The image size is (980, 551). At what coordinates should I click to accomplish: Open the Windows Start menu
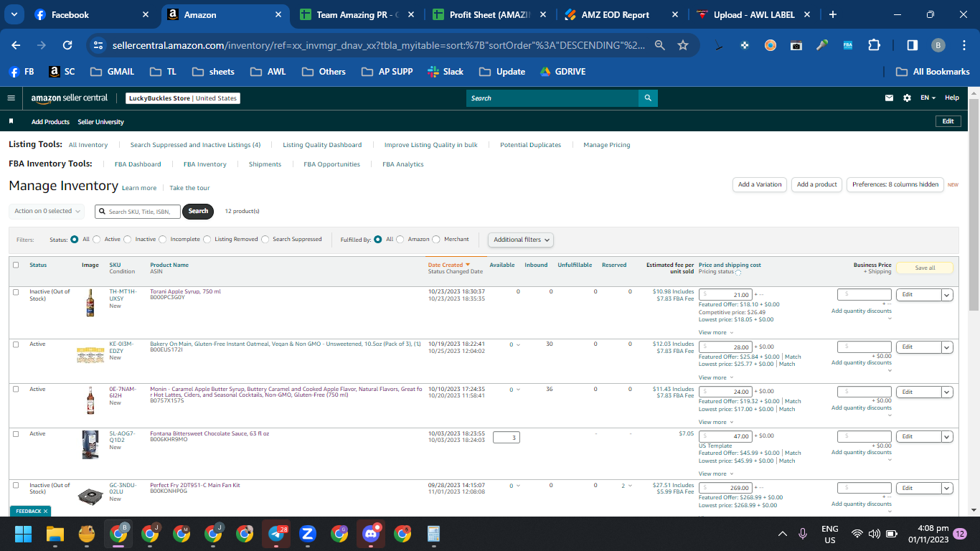point(24,534)
